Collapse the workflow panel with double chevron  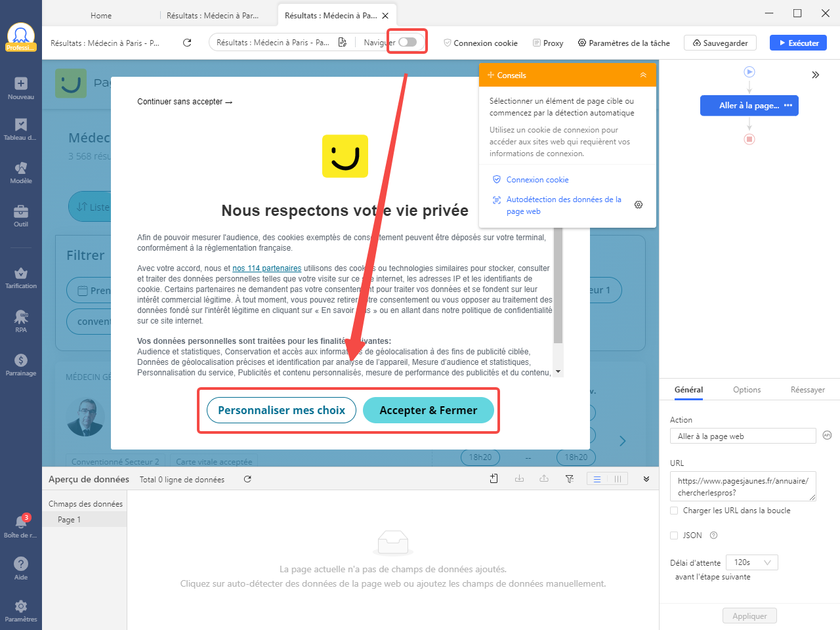click(x=815, y=75)
